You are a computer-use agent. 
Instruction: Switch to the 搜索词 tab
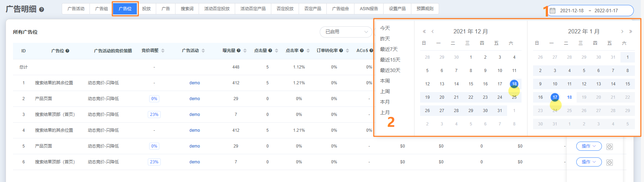[187, 9]
